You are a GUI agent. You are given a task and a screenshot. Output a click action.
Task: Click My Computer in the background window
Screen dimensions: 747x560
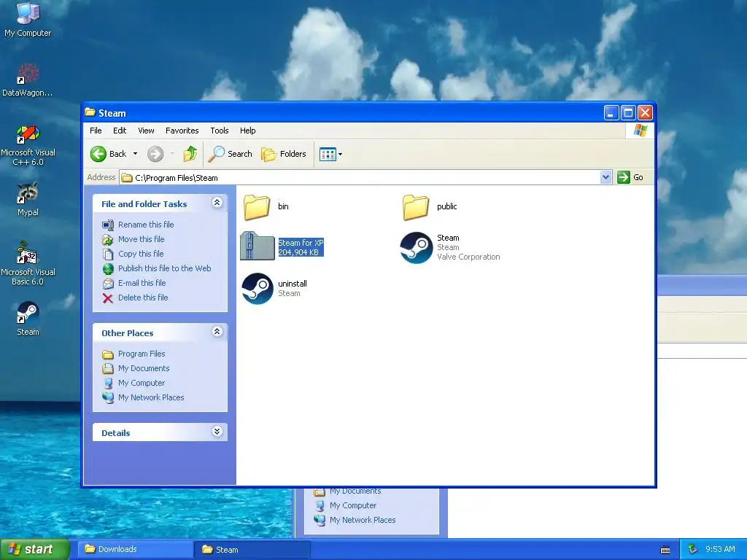point(353,505)
